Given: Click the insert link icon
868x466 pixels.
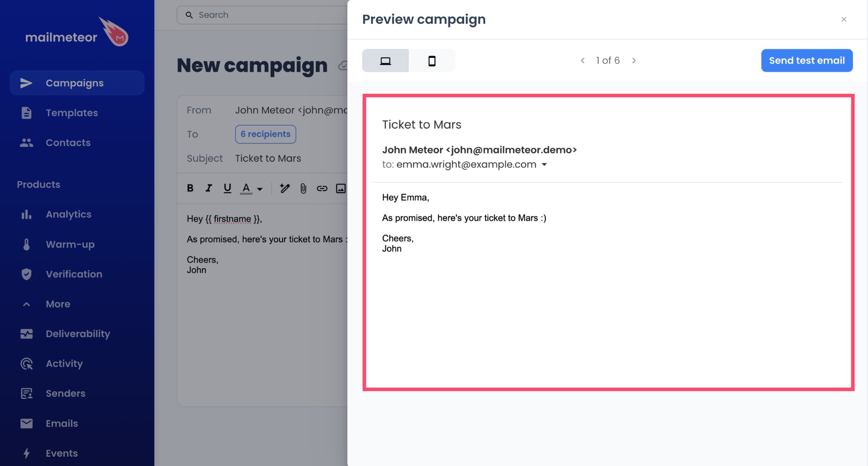Looking at the screenshot, I should (322, 189).
